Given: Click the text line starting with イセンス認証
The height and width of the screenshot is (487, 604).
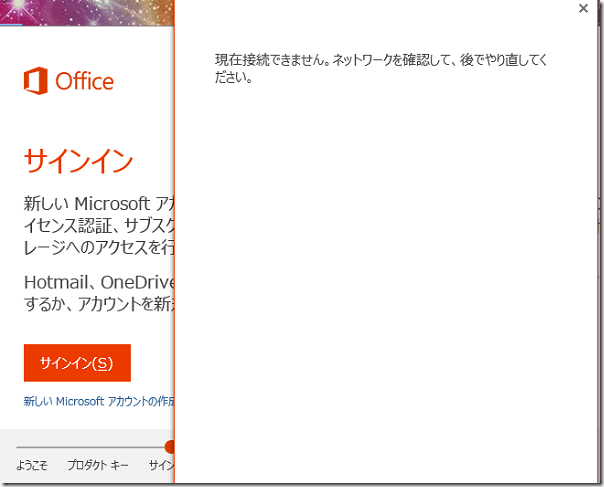Looking at the screenshot, I should pyautogui.click(x=98, y=225).
